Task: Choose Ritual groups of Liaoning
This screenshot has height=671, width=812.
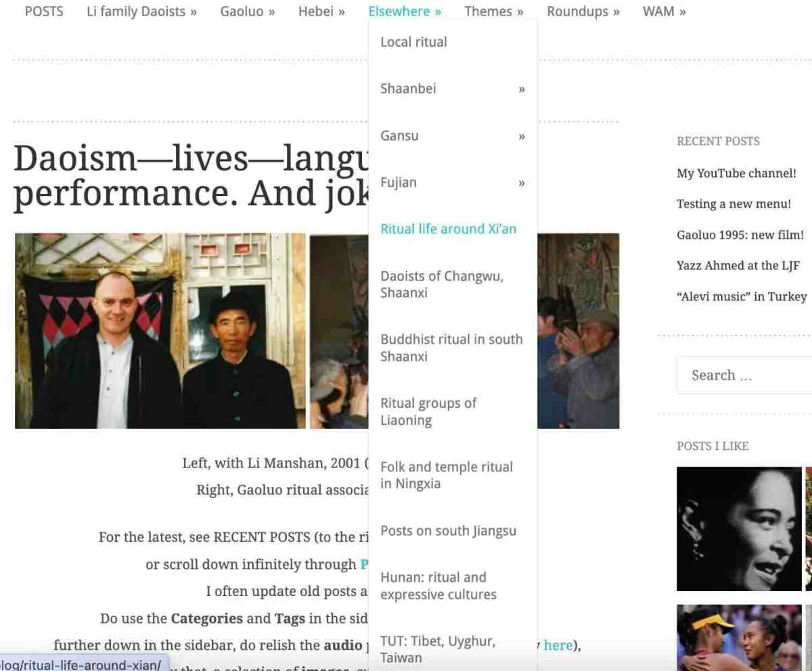Action: 428,411
